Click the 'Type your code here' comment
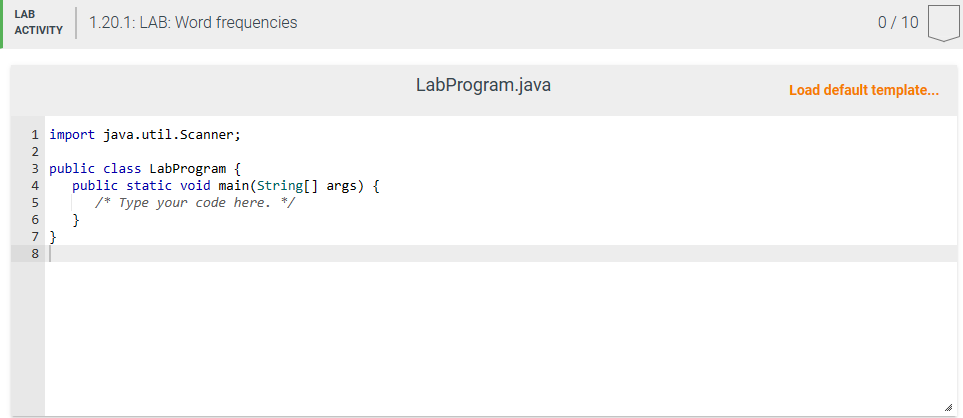 195,203
